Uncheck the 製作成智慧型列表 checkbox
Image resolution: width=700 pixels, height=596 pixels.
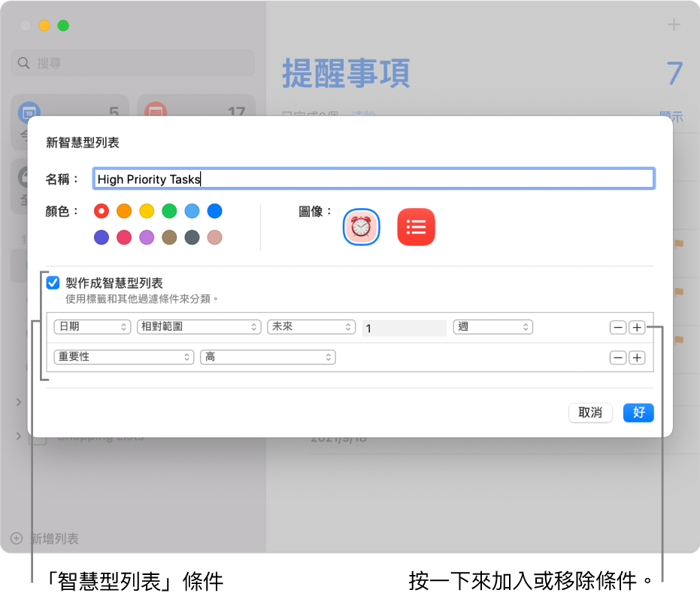53,283
